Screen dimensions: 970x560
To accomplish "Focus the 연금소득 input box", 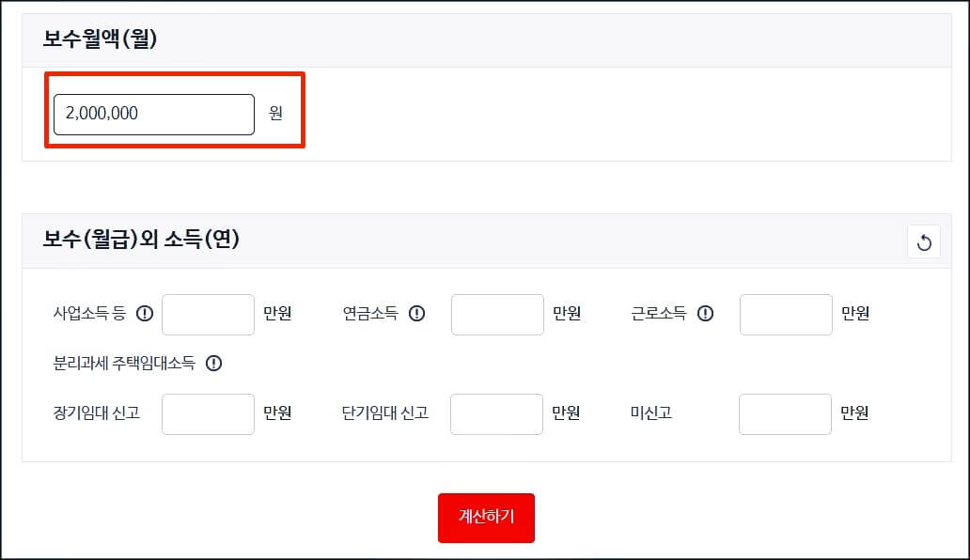I will pos(497,315).
